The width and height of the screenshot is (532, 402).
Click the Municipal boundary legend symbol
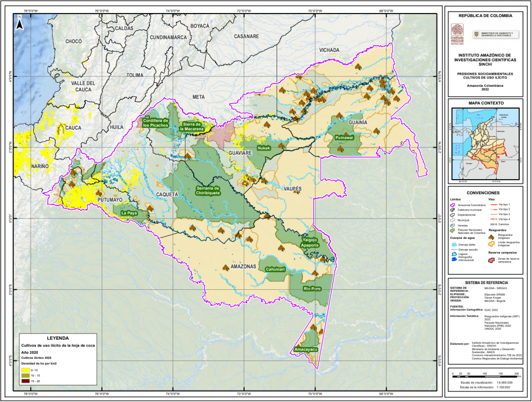click(453, 220)
